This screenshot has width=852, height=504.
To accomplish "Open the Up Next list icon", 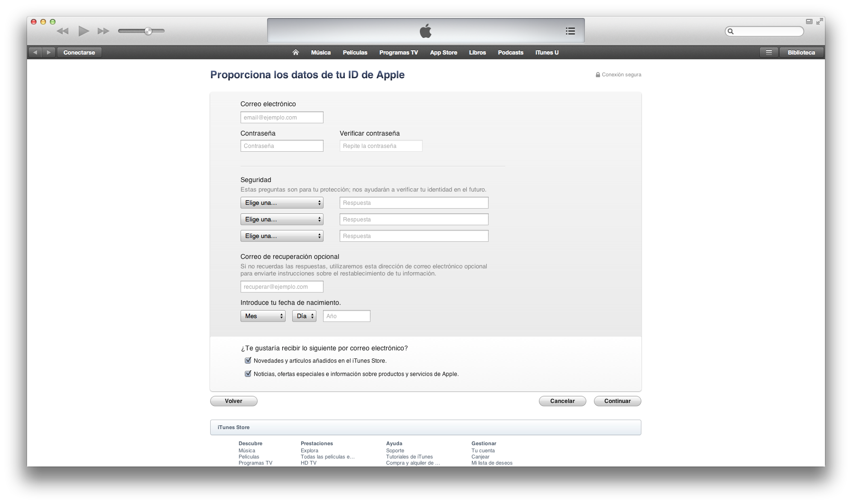I will click(570, 31).
